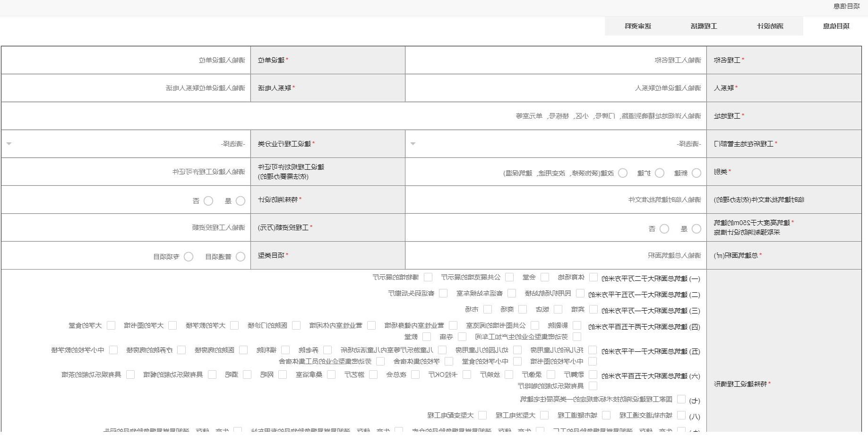Image resolution: width=868 pixels, height=436 pixels.
Task: Check the 医院的病房楼 checkbox
Action: (243, 350)
